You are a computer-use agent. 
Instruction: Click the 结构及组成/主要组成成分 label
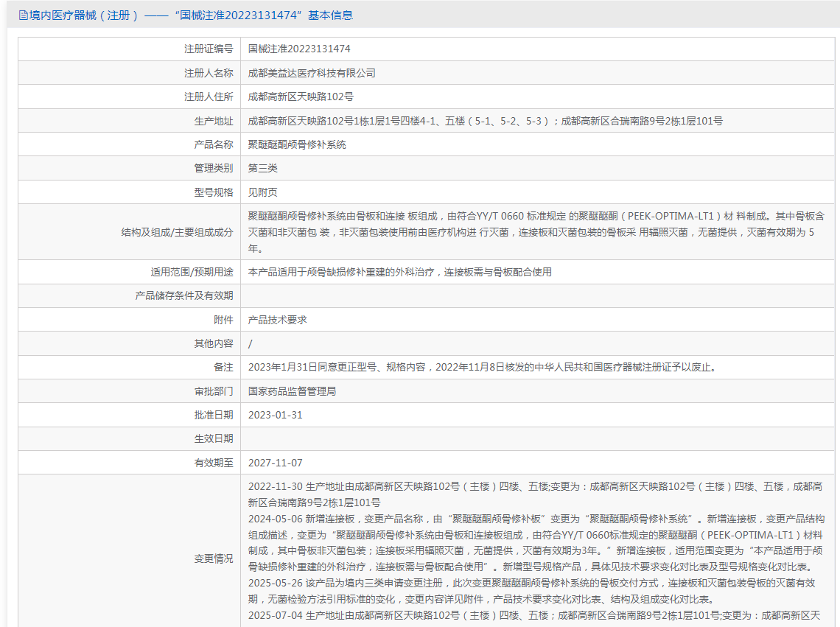coord(178,232)
